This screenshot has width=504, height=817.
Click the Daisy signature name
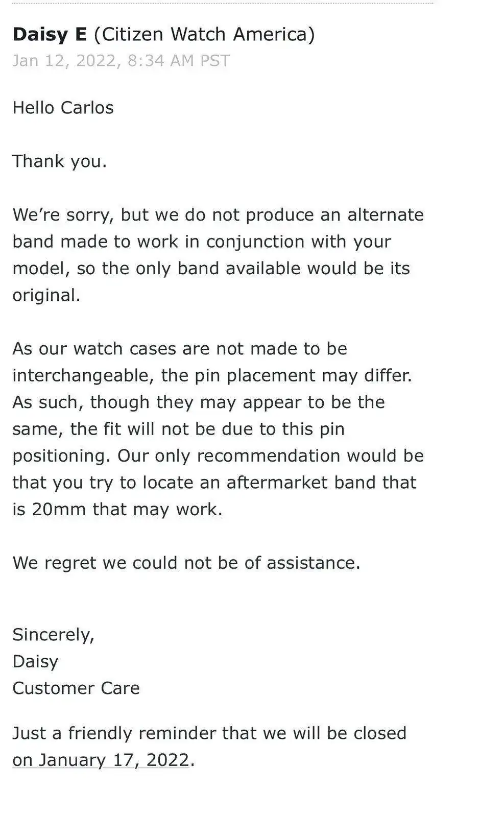coord(35,662)
